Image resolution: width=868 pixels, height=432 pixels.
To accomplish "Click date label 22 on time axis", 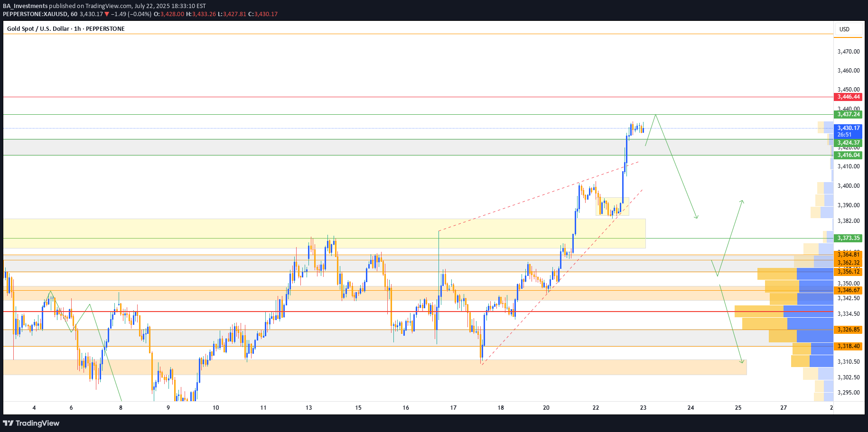I will 596,408.
